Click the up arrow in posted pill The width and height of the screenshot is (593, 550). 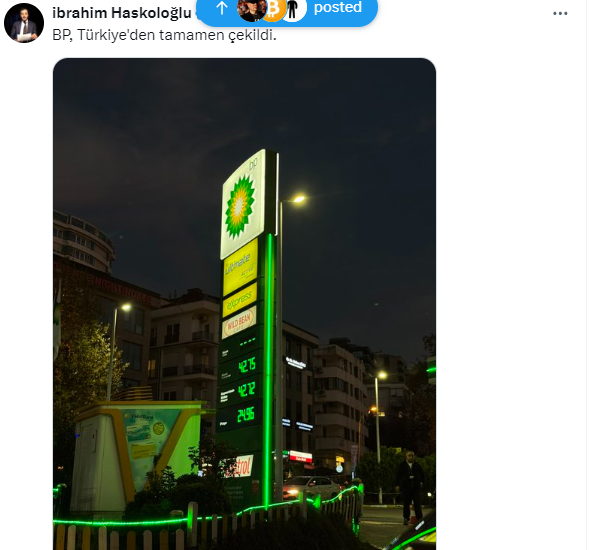(x=222, y=8)
